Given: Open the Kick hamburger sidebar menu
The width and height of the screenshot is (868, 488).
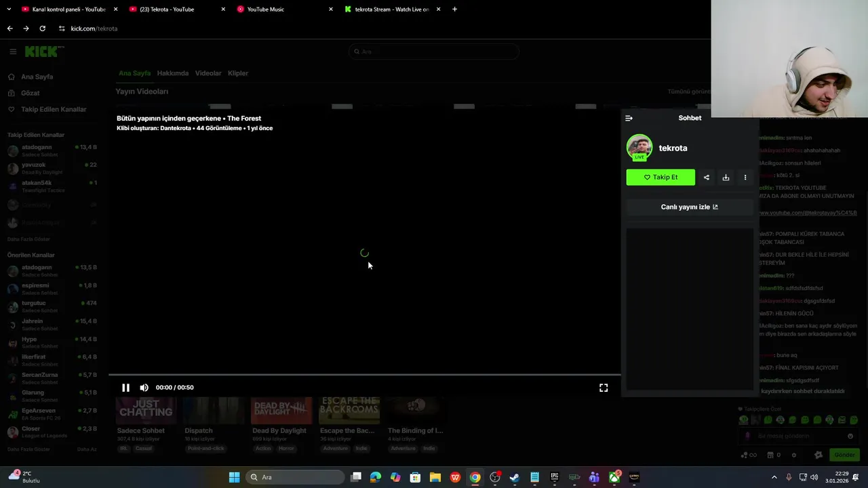Looking at the screenshot, I should [13, 52].
